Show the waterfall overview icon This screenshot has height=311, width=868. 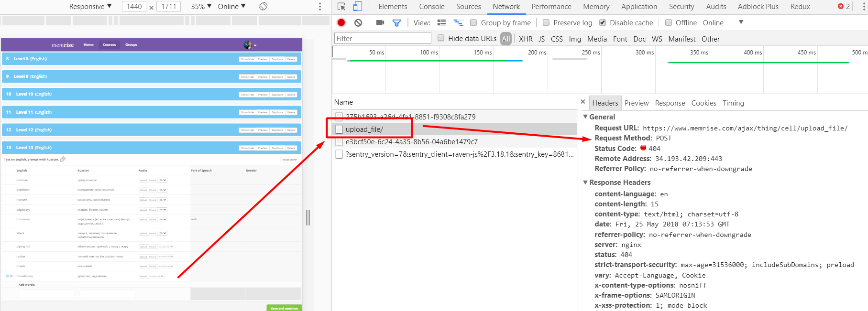(x=458, y=22)
